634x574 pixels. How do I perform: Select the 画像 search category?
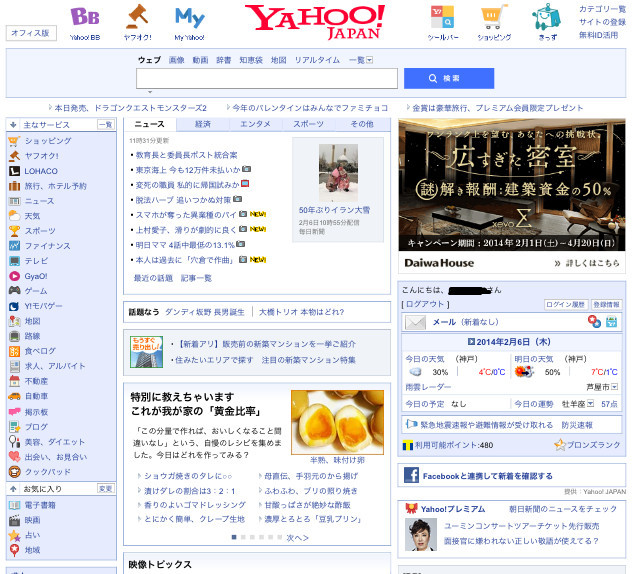[176, 60]
